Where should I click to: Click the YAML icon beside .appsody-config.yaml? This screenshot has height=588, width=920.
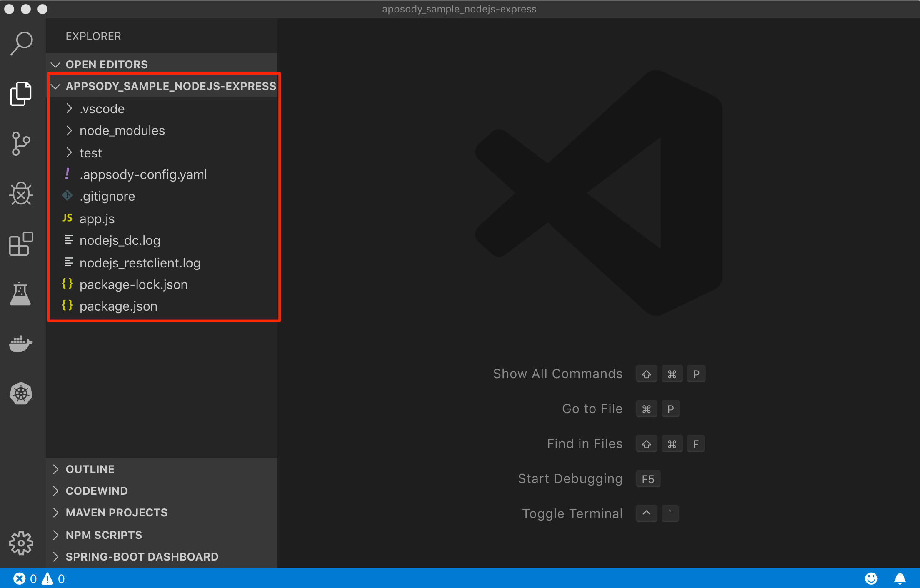tap(67, 174)
